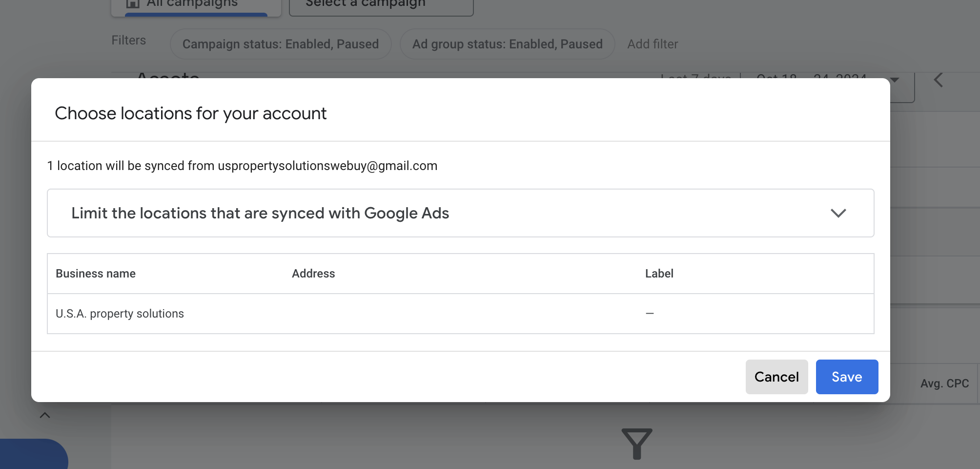The width and height of the screenshot is (980, 469).
Task: Click Label column header
Action: point(659,274)
